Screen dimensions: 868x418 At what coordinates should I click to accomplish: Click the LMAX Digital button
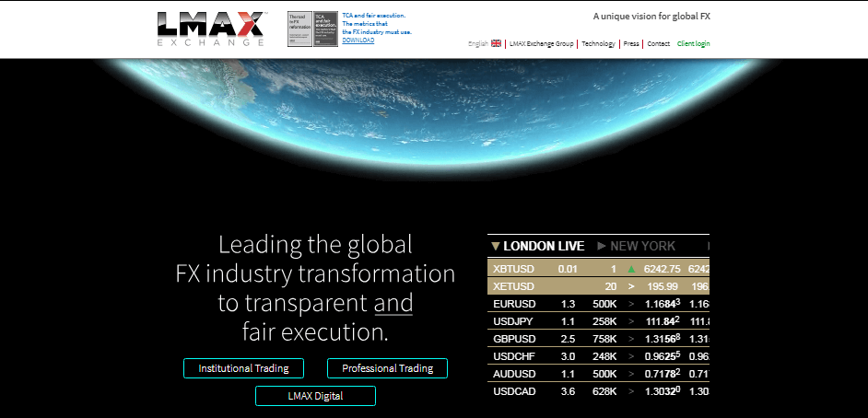pyautogui.click(x=315, y=396)
